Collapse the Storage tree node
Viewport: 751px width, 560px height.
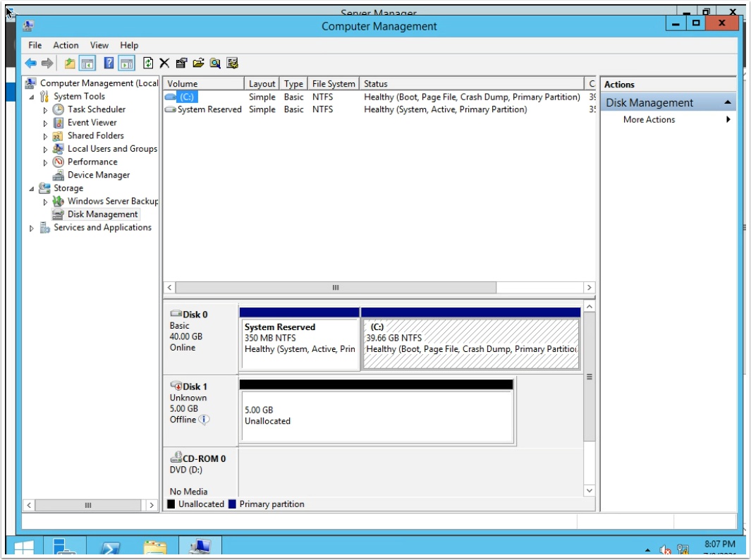(x=32, y=189)
